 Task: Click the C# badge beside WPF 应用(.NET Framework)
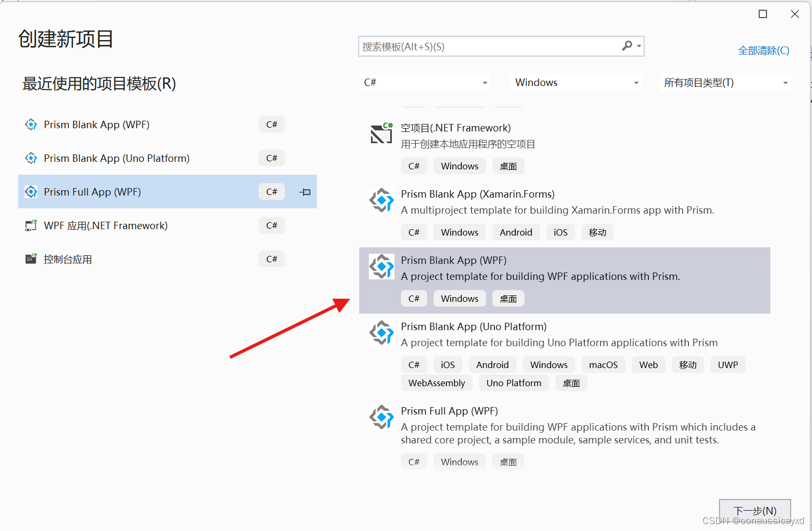pos(272,225)
